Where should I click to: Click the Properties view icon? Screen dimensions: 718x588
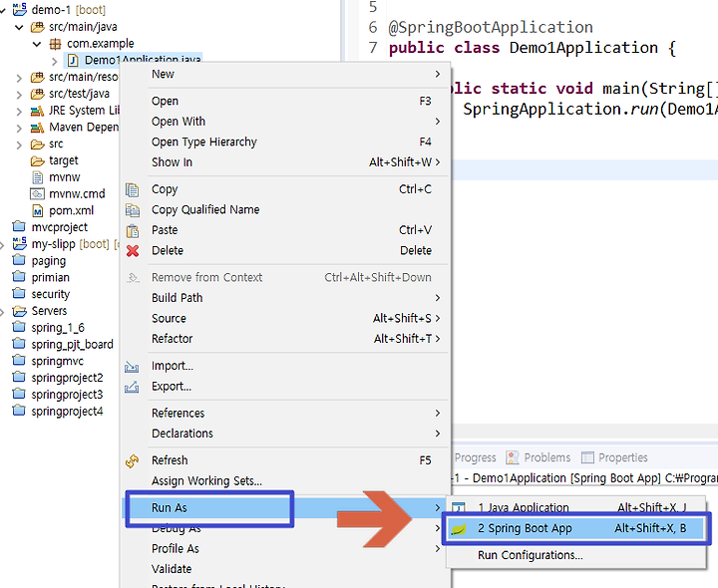pos(587,457)
